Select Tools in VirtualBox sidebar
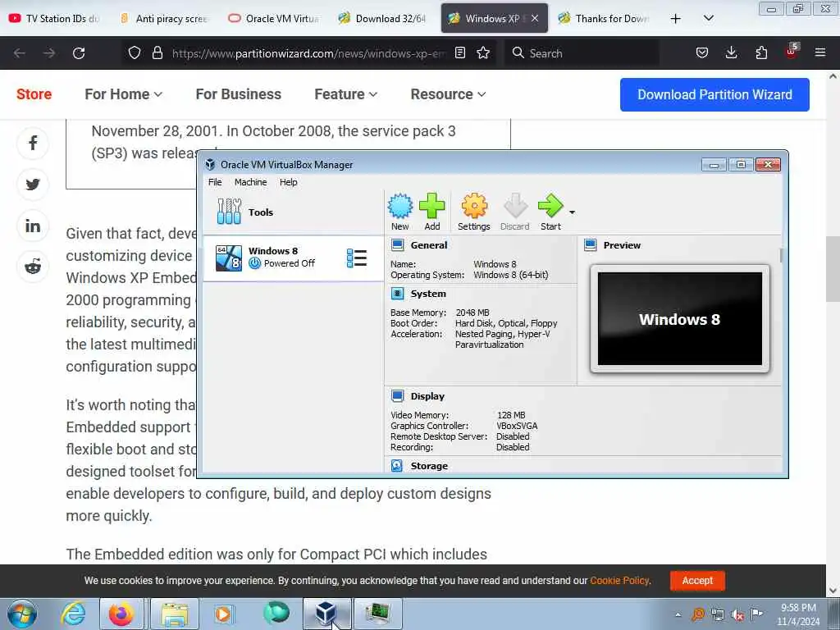The height and width of the screenshot is (630, 840). coord(293,212)
